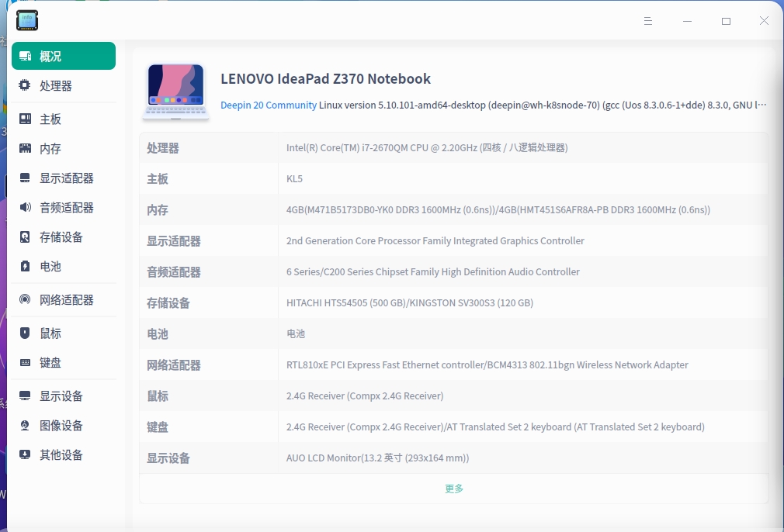Image resolution: width=784 pixels, height=532 pixels.
Task: Select 网络适配器 in the sidebar
Action: (64, 299)
